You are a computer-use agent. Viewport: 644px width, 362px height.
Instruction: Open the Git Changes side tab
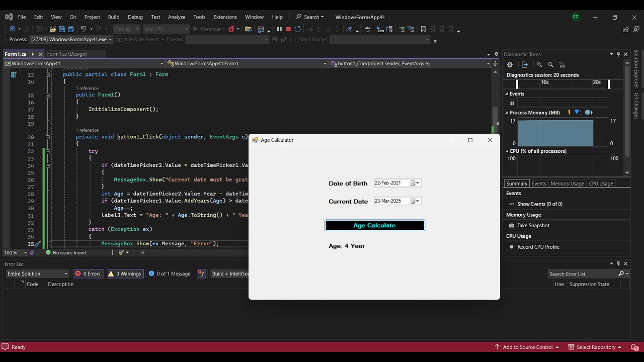click(x=636, y=106)
